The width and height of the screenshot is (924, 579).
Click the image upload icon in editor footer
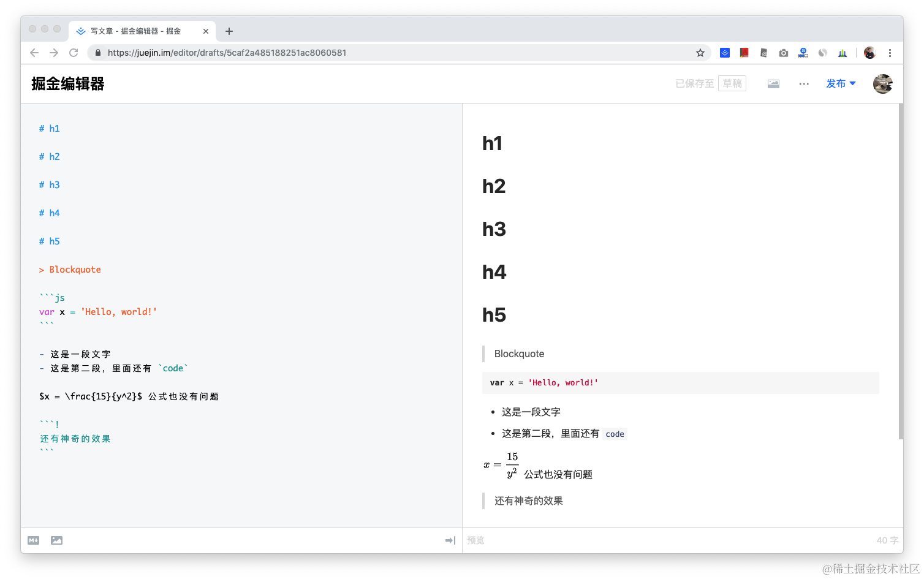click(x=56, y=540)
